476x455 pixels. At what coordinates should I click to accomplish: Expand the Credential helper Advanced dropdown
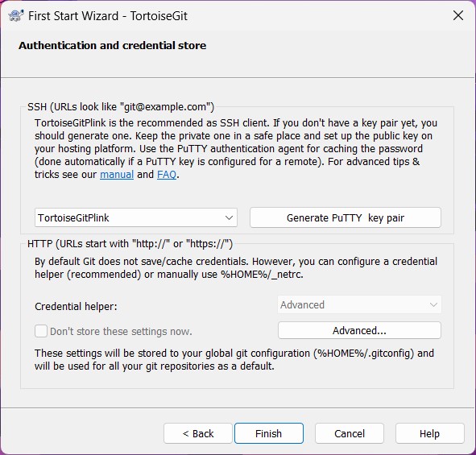(359, 304)
